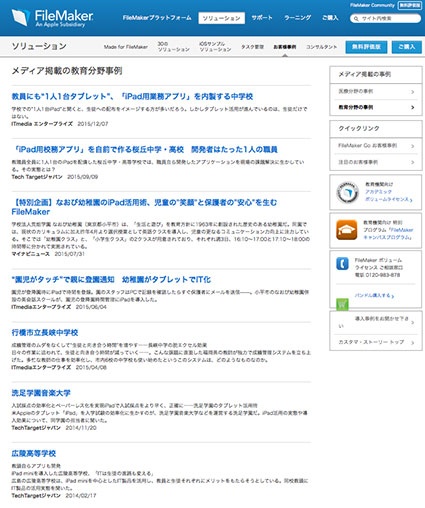This screenshot has width=425, height=508.
Task: Open the FileMaker Community link
Action: click(x=372, y=5)
